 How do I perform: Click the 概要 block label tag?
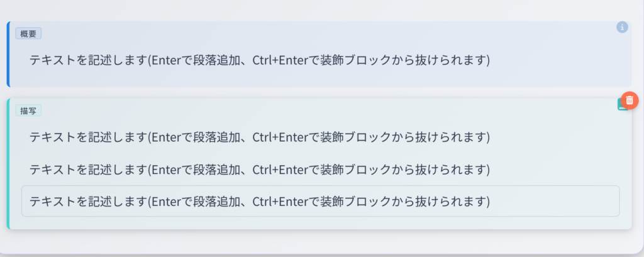pos(28,34)
